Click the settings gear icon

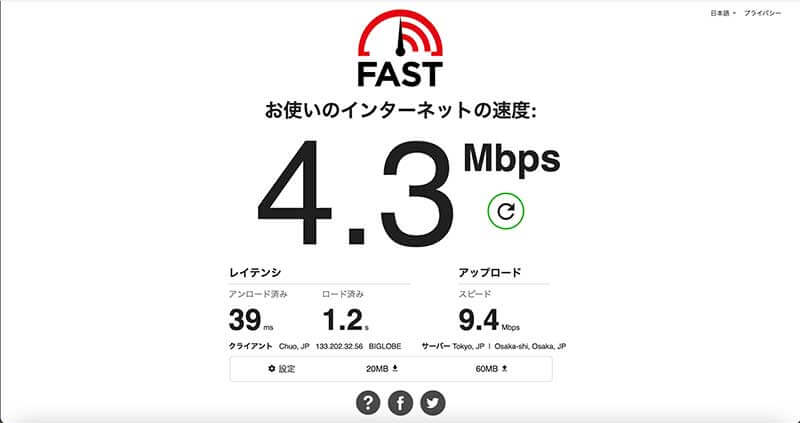tap(271, 368)
